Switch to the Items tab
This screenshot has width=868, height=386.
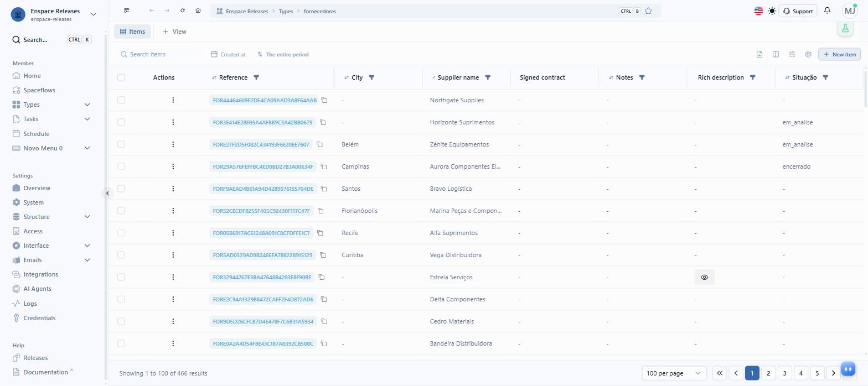click(132, 32)
